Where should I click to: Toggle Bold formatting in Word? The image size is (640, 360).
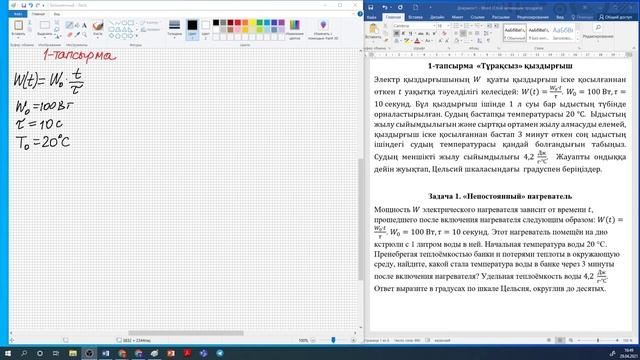click(396, 33)
